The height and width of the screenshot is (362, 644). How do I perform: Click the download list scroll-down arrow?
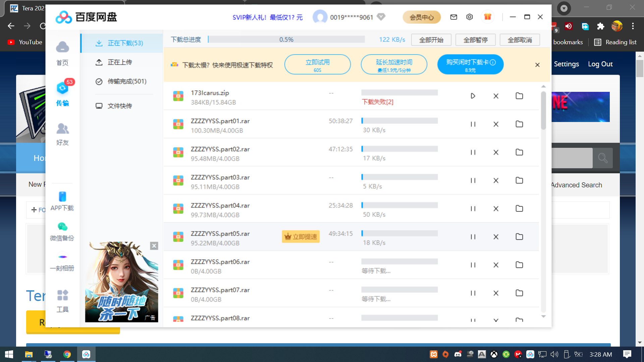[543, 317]
